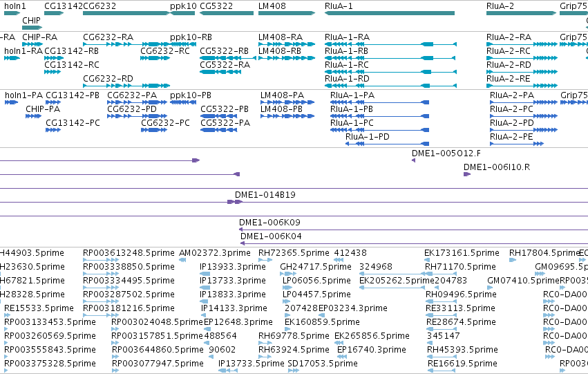Click EST AM02372.3prime
The width and height of the screenshot is (588, 374).
click(182, 260)
